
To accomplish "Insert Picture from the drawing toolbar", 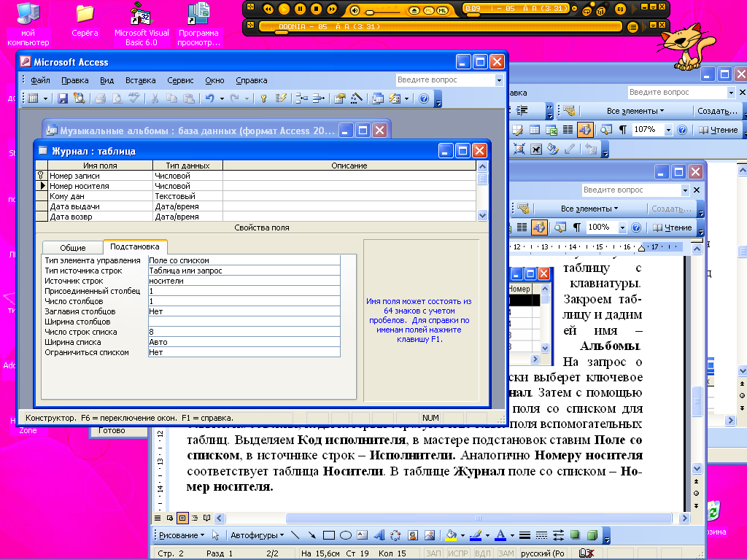I will point(429,535).
